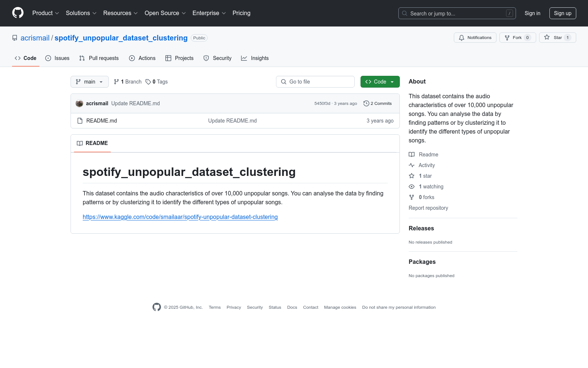Click the star icon beside '1 star'
The width and height of the screenshot is (588, 368).
pos(412,176)
